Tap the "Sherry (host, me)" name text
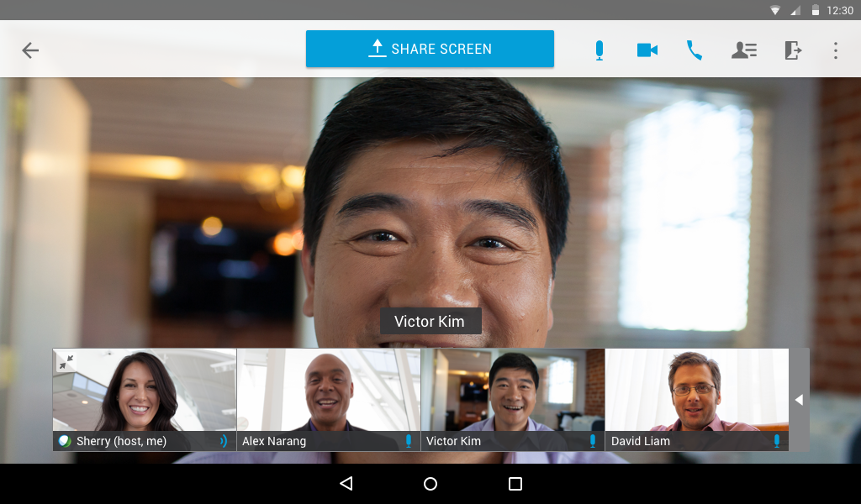The height and width of the screenshot is (504, 861). click(x=121, y=441)
